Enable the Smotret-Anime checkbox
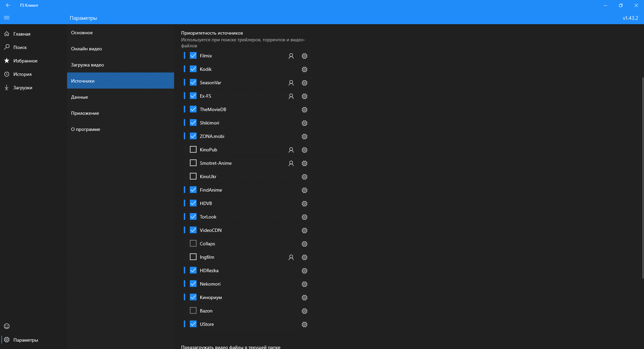Viewport: 644px width, 349px height. pos(193,163)
